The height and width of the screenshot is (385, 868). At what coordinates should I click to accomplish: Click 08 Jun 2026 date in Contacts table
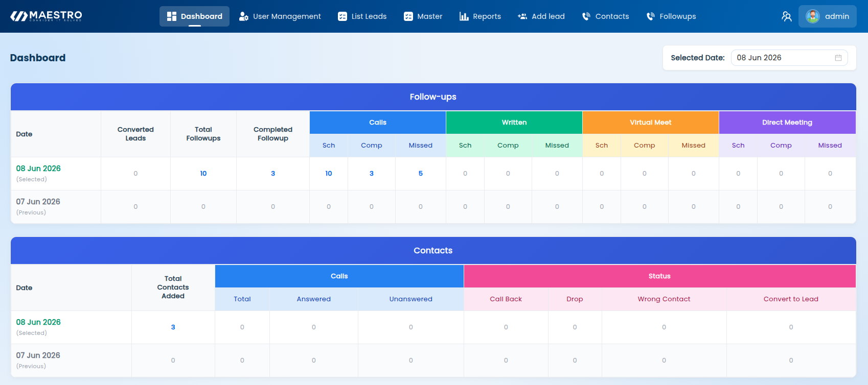pos(38,322)
